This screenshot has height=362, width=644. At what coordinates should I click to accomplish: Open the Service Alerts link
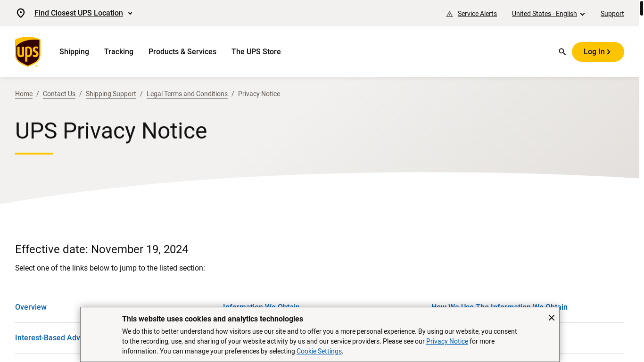click(x=477, y=14)
